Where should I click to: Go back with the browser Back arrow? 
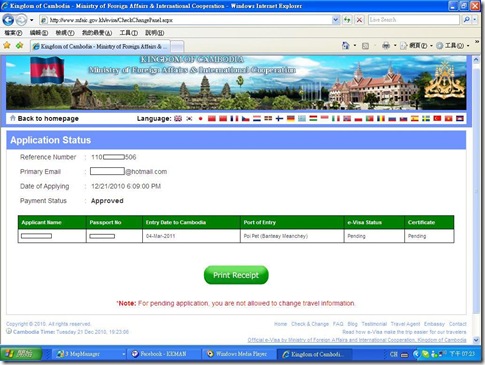coord(8,20)
